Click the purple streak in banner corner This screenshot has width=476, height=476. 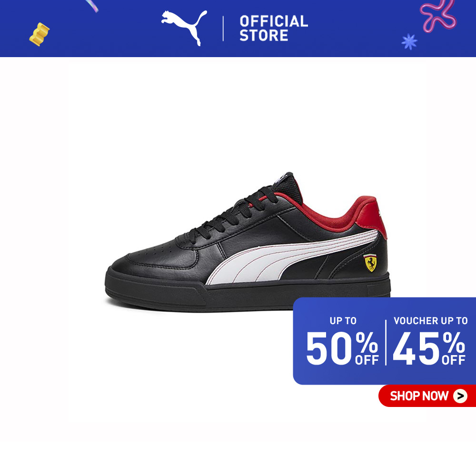point(92,6)
